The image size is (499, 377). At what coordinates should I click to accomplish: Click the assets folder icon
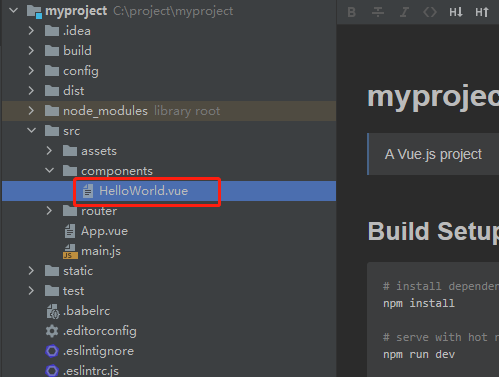pyautogui.click(x=70, y=151)
